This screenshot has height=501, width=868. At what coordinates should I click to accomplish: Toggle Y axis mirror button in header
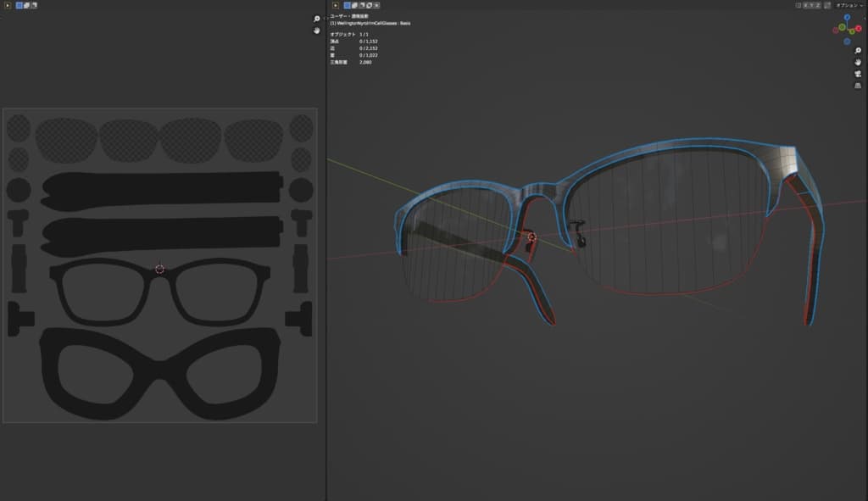(x=813, y=5)
